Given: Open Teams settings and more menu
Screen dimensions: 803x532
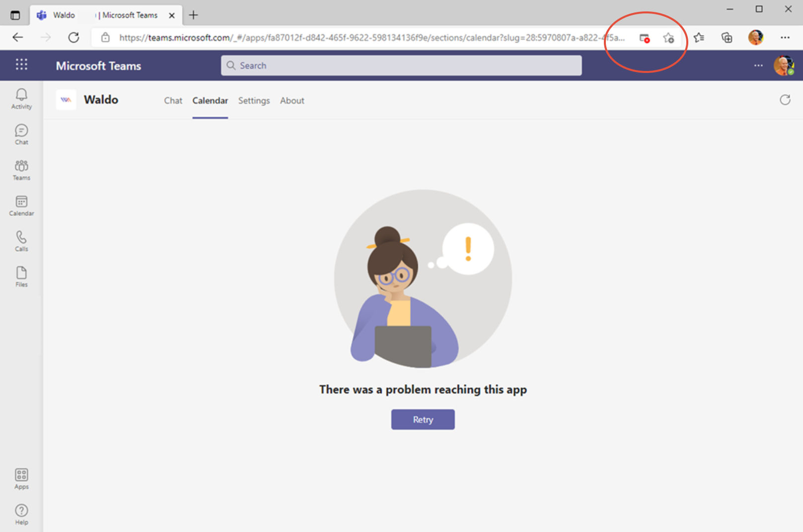Looking at the screenshot, I should tap(758, 66).
